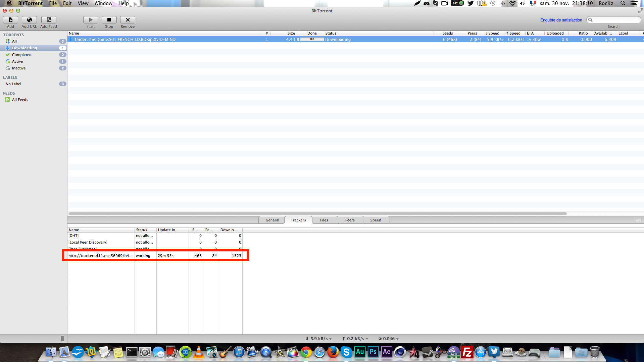This screenshot has height=362, width=644.
Task: Switch to the General tab
Action: pos(272,220)
